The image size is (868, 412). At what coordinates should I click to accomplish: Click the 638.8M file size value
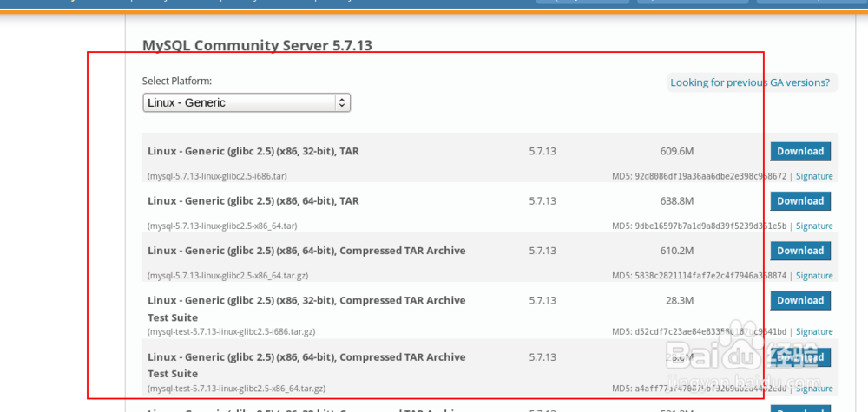pyautogui.click(x=676, y=200)
